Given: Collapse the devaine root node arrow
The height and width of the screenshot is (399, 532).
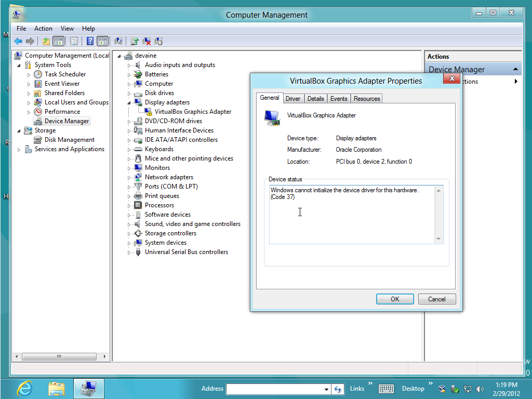Looking at the screenshot, I should pyautogui.click(x=119, y=56).
